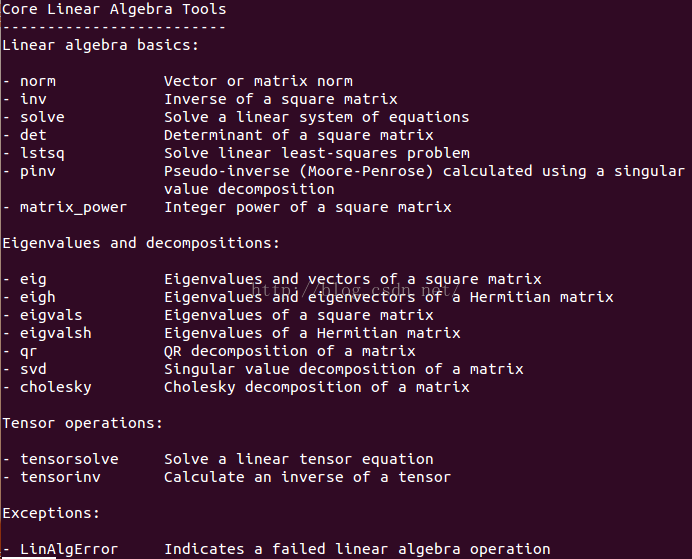Click on the 'solve' function name
692x559 pixels.
click(42, 117)
